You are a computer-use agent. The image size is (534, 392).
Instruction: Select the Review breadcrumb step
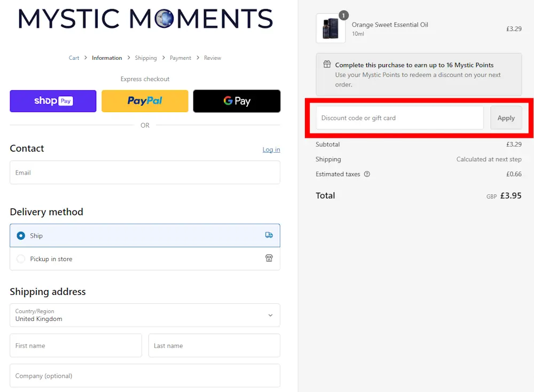point(213,58)
